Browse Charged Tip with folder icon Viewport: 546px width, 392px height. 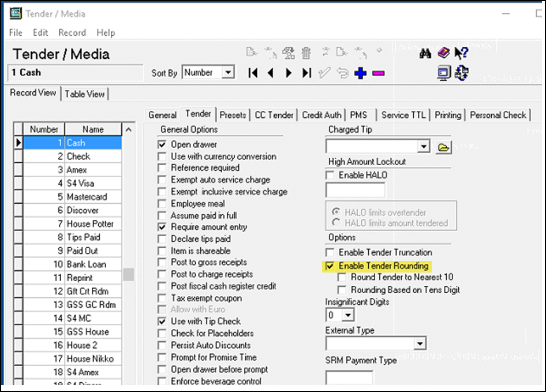click(443, 148)
